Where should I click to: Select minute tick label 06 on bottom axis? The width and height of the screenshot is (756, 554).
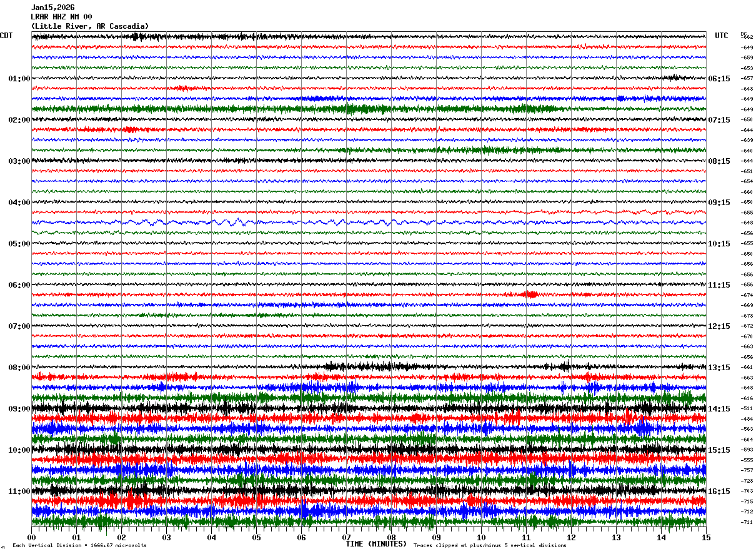(302, 537)
